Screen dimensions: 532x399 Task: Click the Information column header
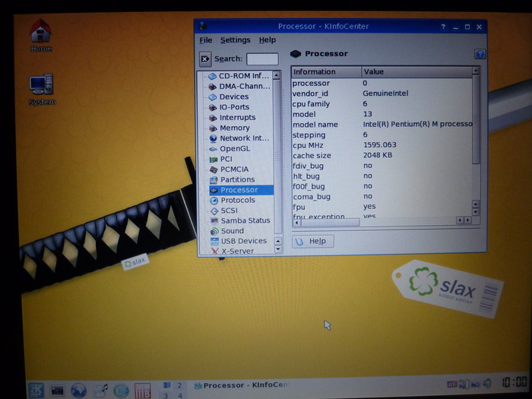pos(326,72)
